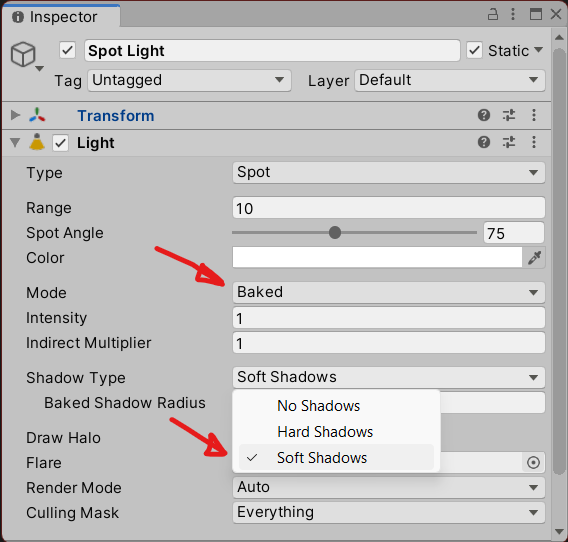The width and height of the screenshot is (568, 542).
Task: Click the Indirect Multiplier label
Action: [x=89, y=343]
